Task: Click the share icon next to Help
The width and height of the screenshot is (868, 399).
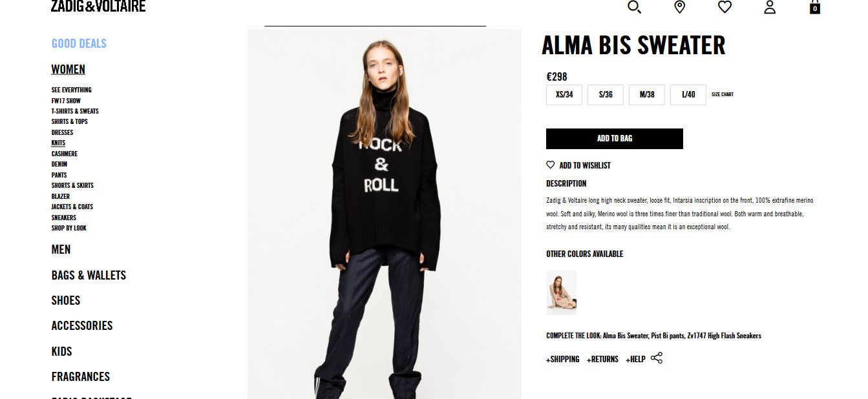Action: (657, 358)
